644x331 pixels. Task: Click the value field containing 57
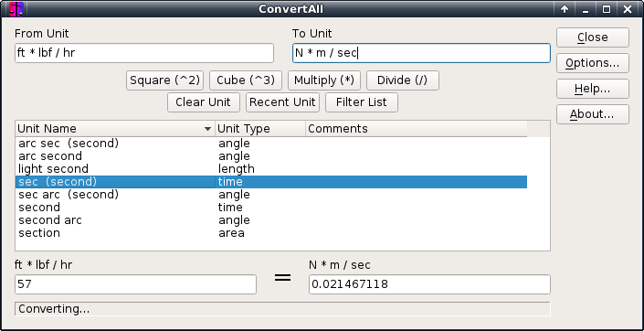[x=135, y=284]
